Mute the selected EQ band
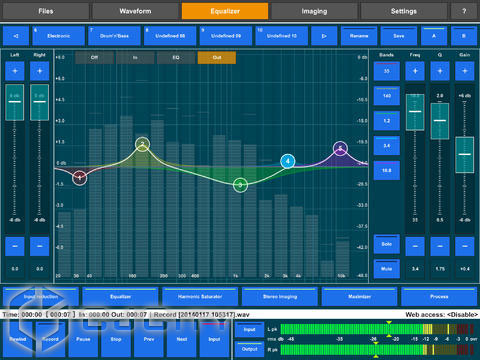 pos(387,269)
